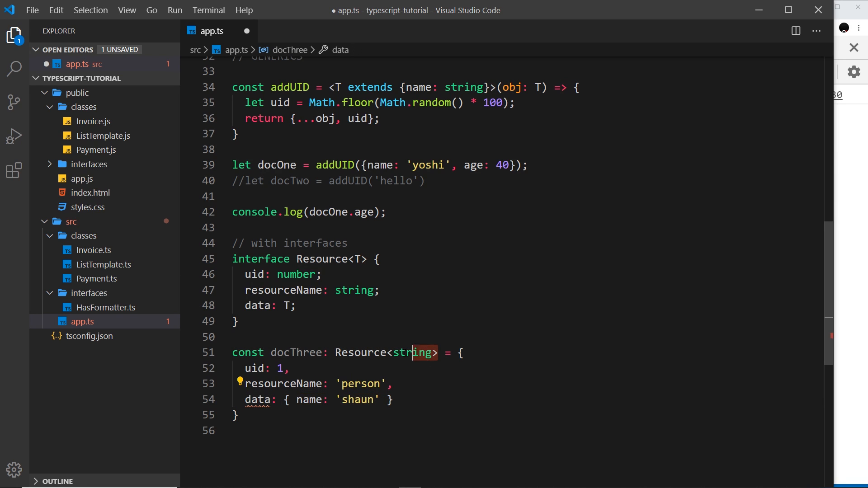Open Payment.ts in src classes

(96, 278)
